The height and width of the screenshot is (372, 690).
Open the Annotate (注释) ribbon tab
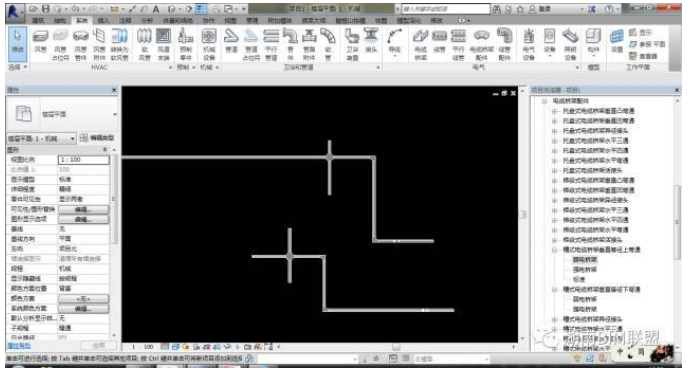pyautogui.click(x=125, y=20)
